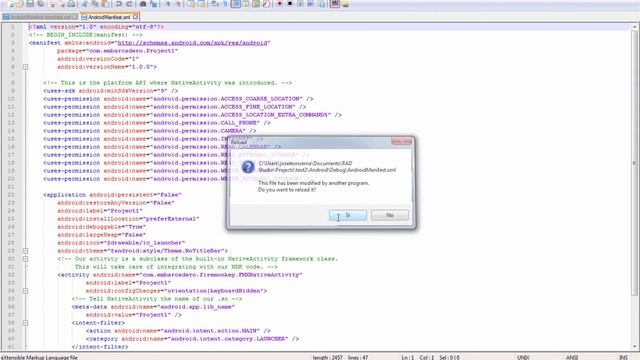Toggle the highlighted Indent Guide icon

[x=236, y=4]
